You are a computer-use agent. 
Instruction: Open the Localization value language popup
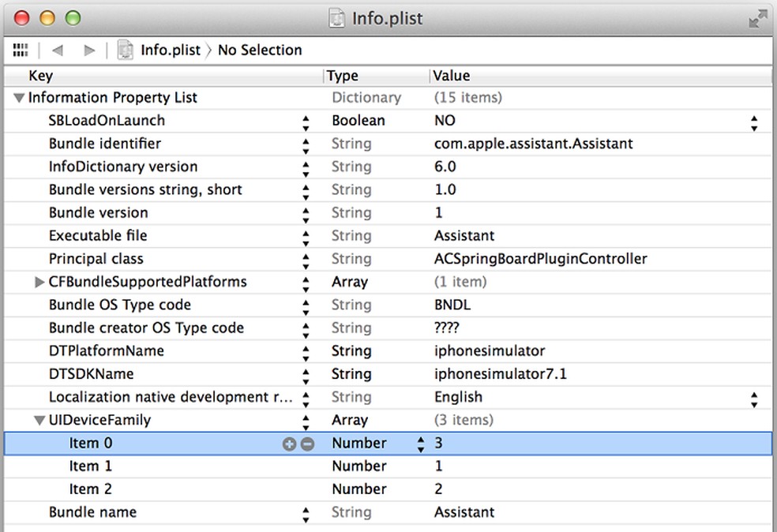[754, 398]
